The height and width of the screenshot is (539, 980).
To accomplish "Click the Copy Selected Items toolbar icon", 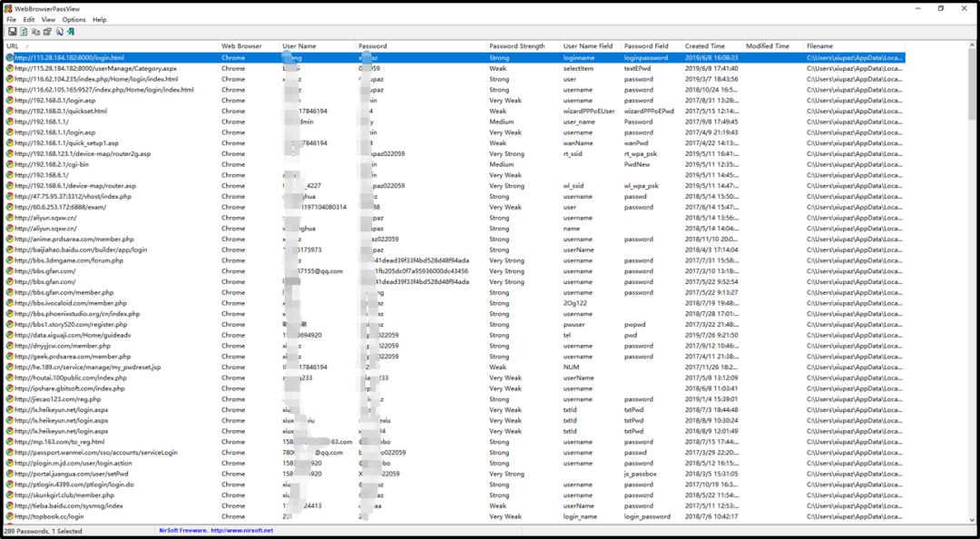I will (x=35, y=31).
